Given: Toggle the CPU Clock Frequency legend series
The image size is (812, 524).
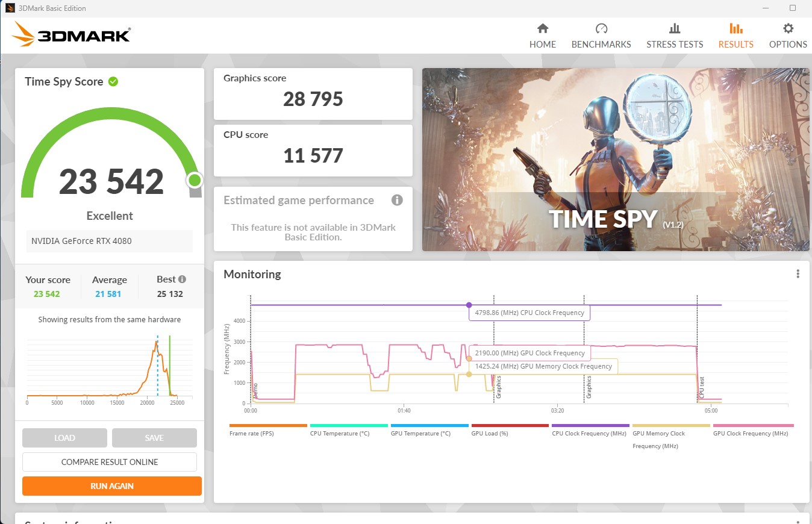Looking at the screenshot, I should click(x=591, y=429).
